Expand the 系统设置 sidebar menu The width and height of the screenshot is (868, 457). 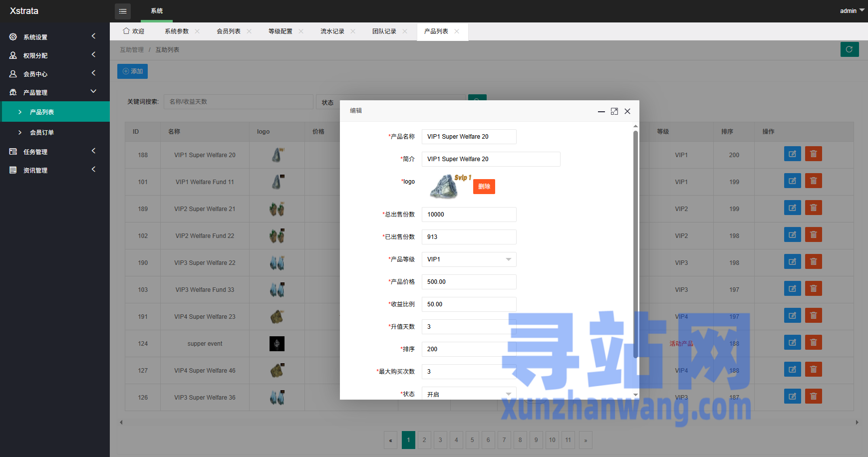click(x=54, y=37)
